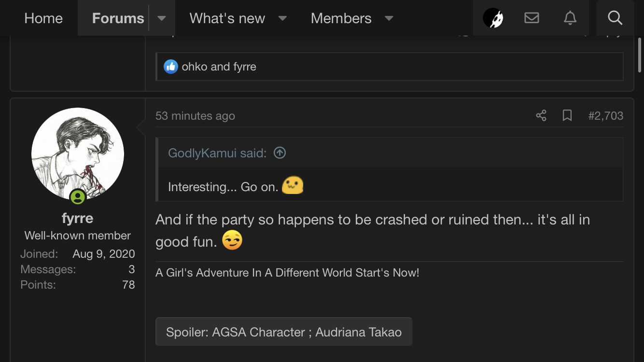Expand the What's new dropdown arrow

coord(283,18)
